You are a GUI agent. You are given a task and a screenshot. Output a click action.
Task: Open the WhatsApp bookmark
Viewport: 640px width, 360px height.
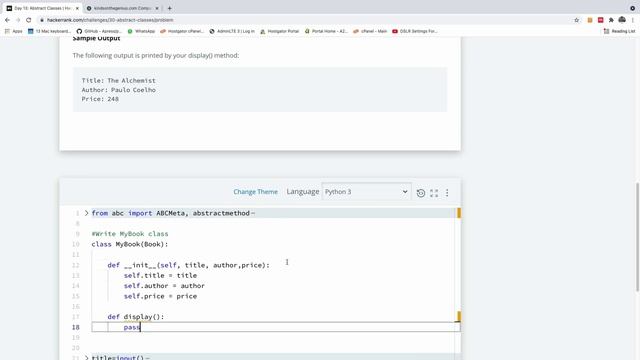(x=141, y=31)
